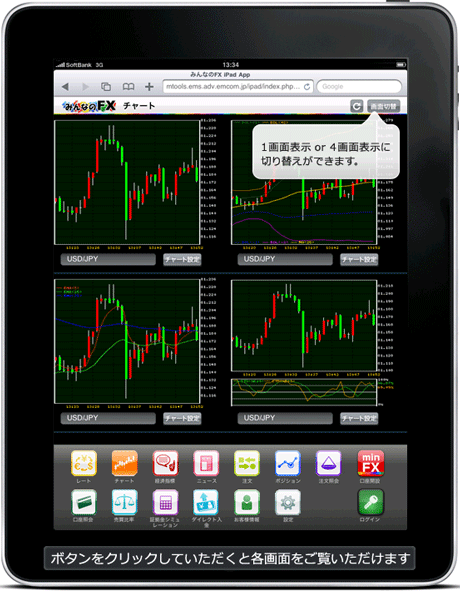Screen dimensions: 460x598
Task: Open the browser bookmarks book icon
Action: click(x=128, y=87)
